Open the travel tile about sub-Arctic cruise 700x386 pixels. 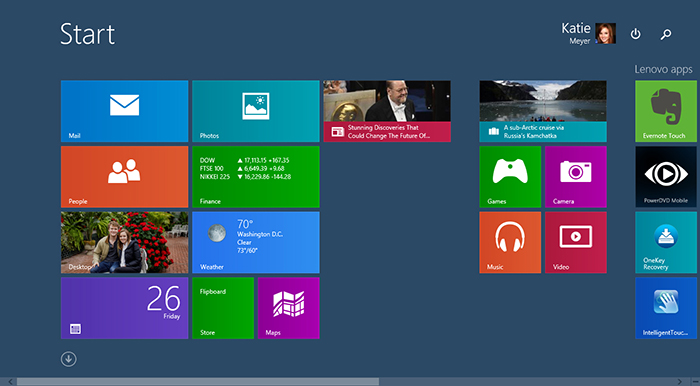(x=543, y=111)
